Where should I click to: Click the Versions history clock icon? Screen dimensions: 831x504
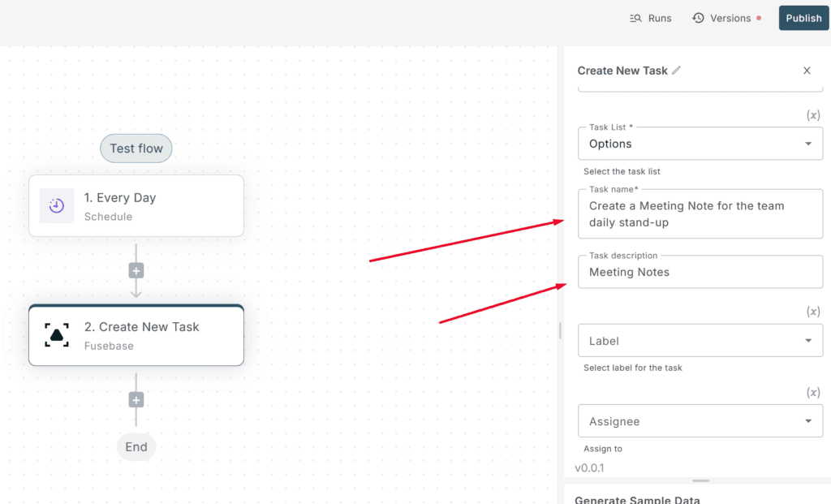click(698, 18)
